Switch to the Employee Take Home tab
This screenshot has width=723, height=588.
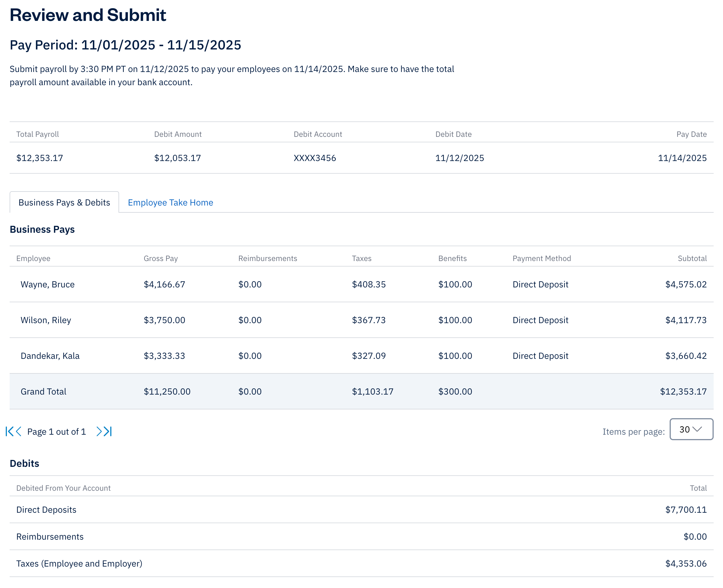click(x=170, y=202)
